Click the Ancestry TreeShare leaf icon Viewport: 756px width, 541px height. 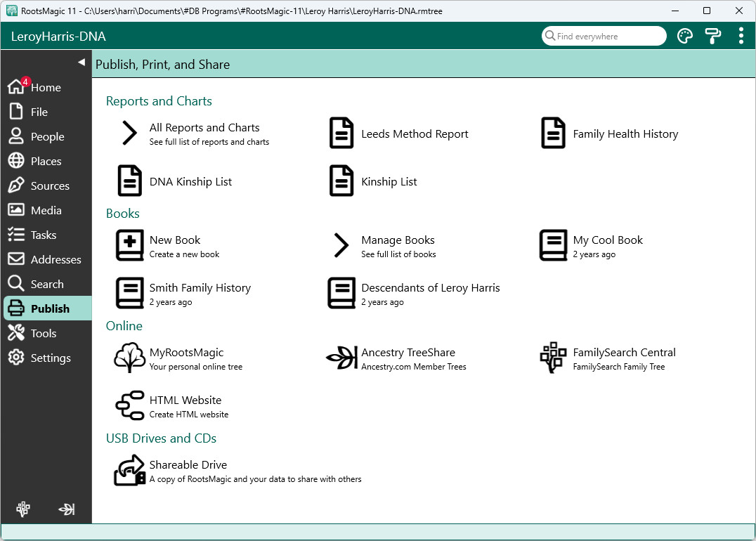(341, 358)
